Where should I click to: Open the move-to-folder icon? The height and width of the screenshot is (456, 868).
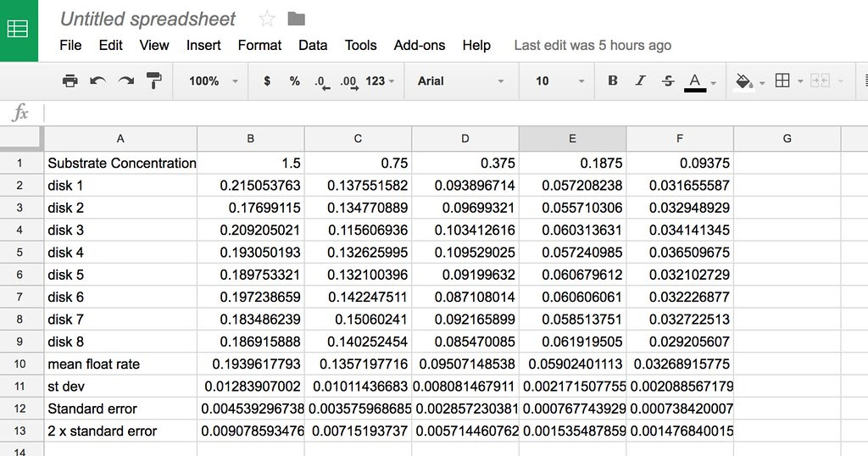click(x=296, y=19)
